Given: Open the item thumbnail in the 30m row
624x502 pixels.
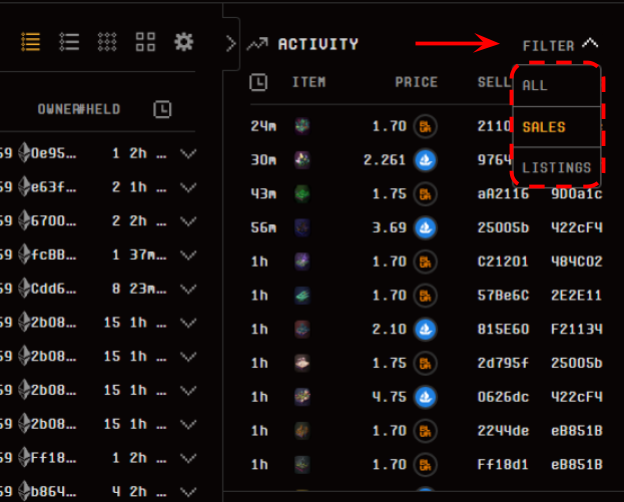Looking at the screenshot, I should point(302,160).
